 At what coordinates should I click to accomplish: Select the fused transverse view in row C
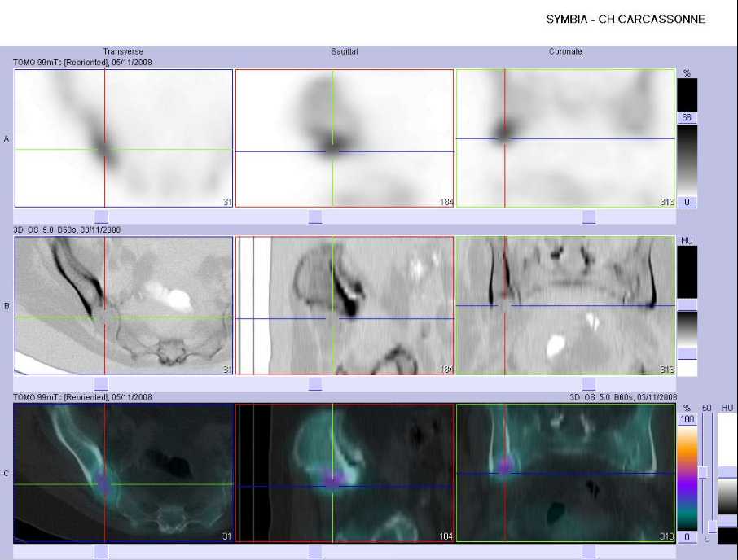pos(124,473)
